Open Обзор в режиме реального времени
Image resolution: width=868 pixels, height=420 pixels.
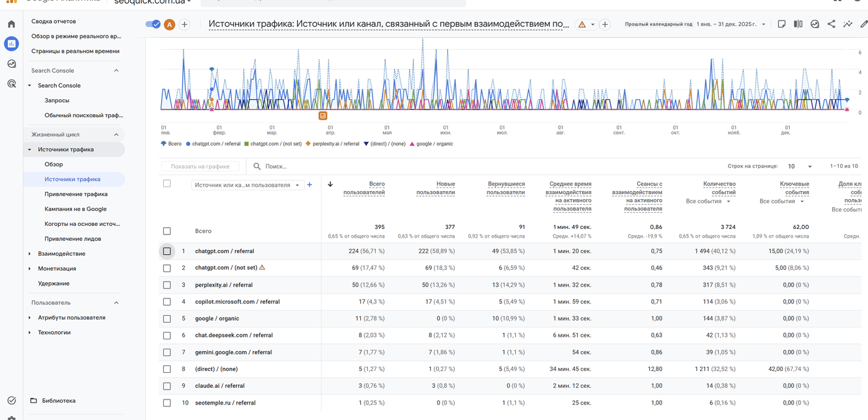[x=76, y=36]
